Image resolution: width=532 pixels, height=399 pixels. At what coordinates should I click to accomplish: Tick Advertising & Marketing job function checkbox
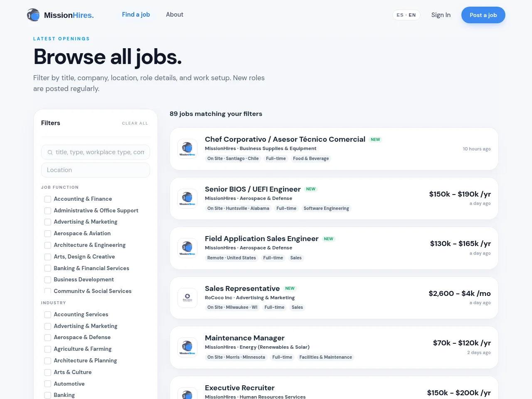point(48,222)
